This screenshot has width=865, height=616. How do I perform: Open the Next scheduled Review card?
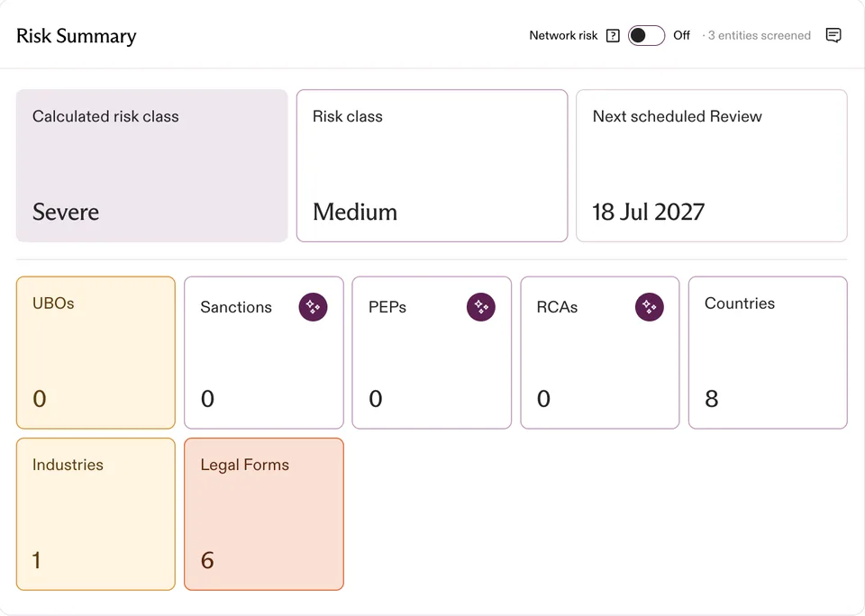coord(712,166)
